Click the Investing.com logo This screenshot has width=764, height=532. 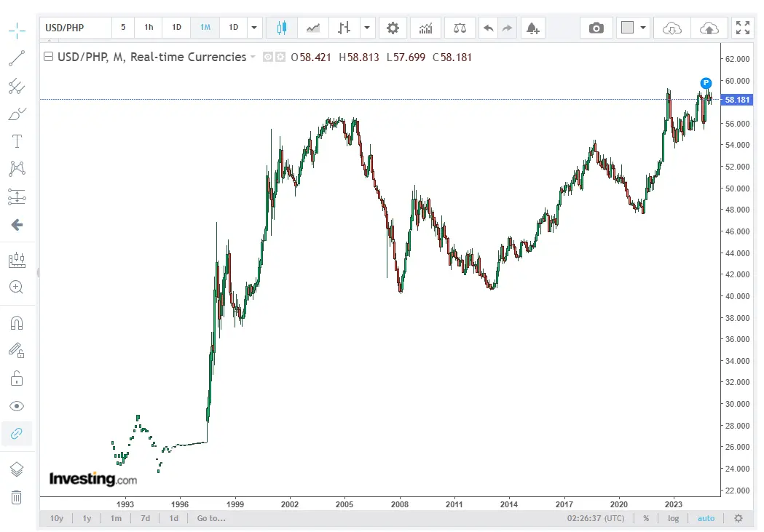[93, 479]
